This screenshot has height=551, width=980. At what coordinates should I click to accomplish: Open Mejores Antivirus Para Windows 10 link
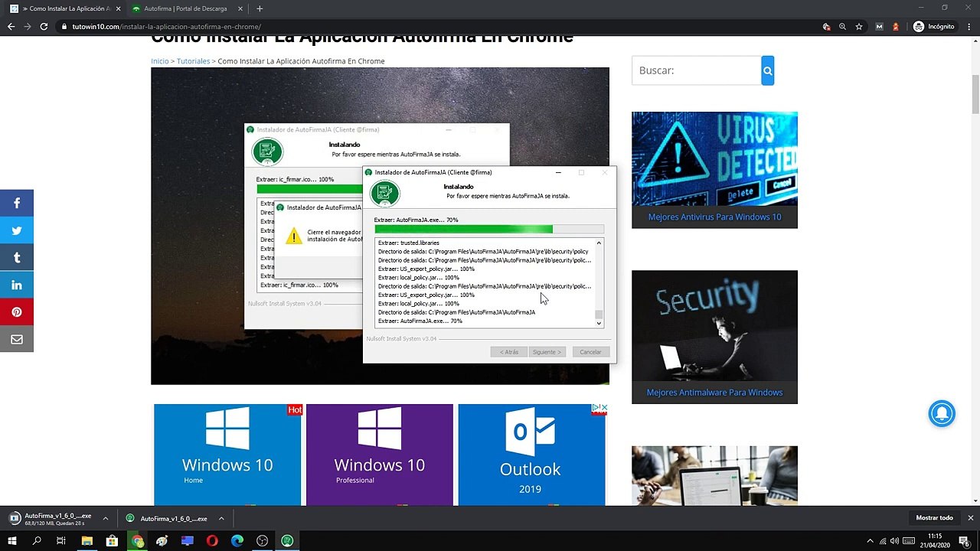[x=714, y=217]
